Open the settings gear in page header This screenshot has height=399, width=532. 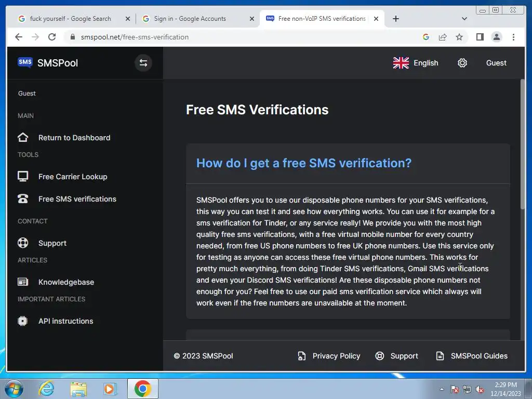pos(462,63)
